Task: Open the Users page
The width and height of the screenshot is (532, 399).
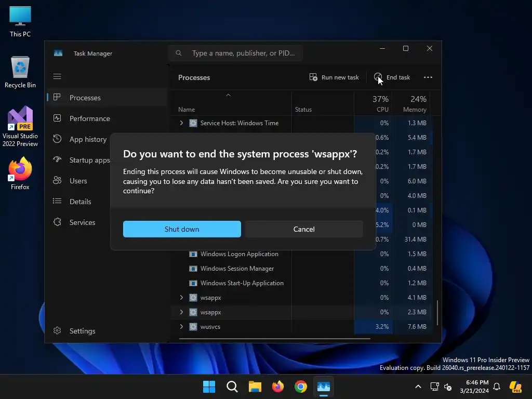Action: (79, 181)
